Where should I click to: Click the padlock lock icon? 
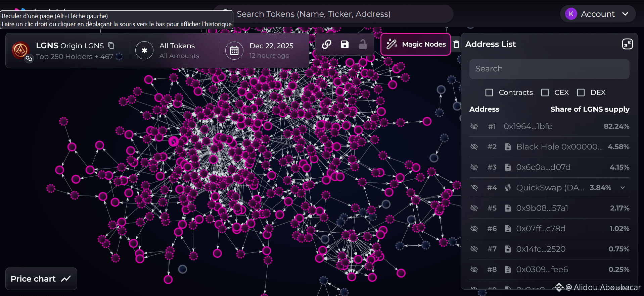[x=363, y=44]
